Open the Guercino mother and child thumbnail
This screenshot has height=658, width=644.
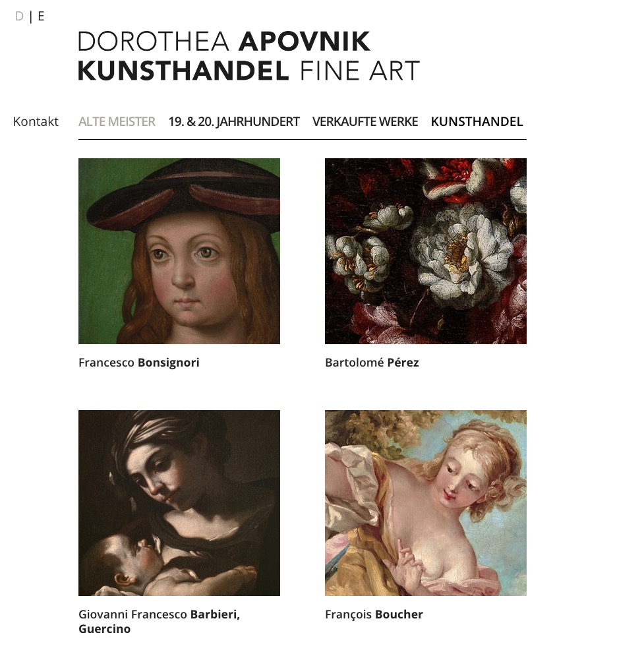click(x=179, y=503)
